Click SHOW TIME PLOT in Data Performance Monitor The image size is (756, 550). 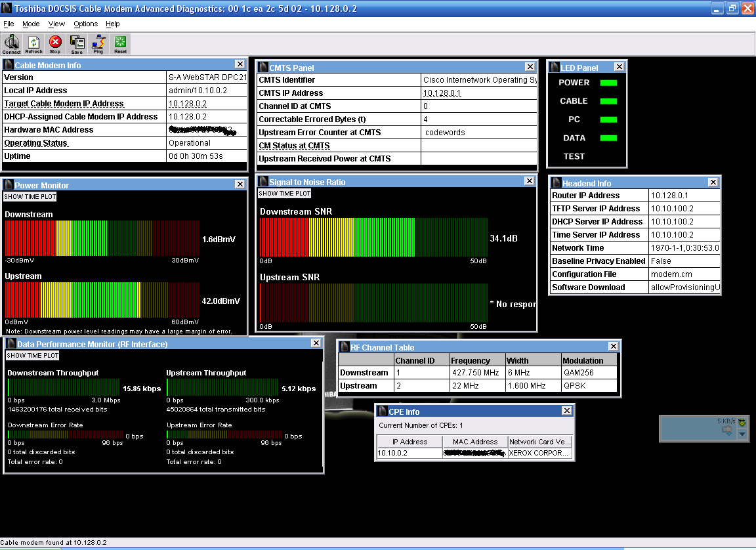pyautogui.click(x=32, y=355)
